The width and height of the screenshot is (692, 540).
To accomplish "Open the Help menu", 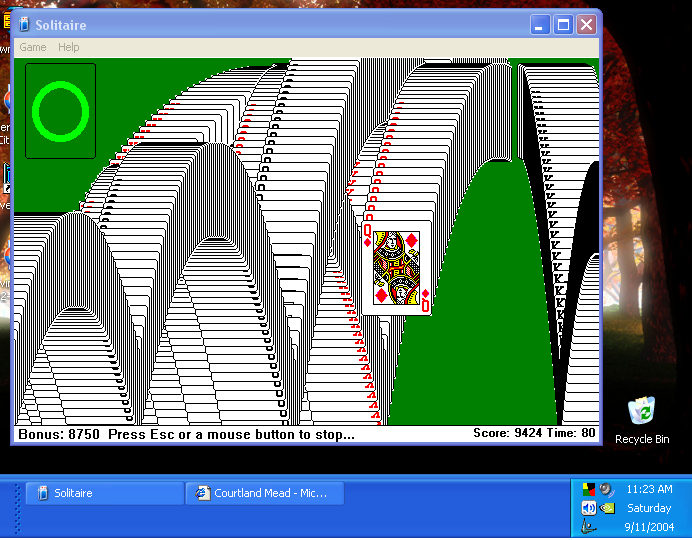I will (69, 47).
